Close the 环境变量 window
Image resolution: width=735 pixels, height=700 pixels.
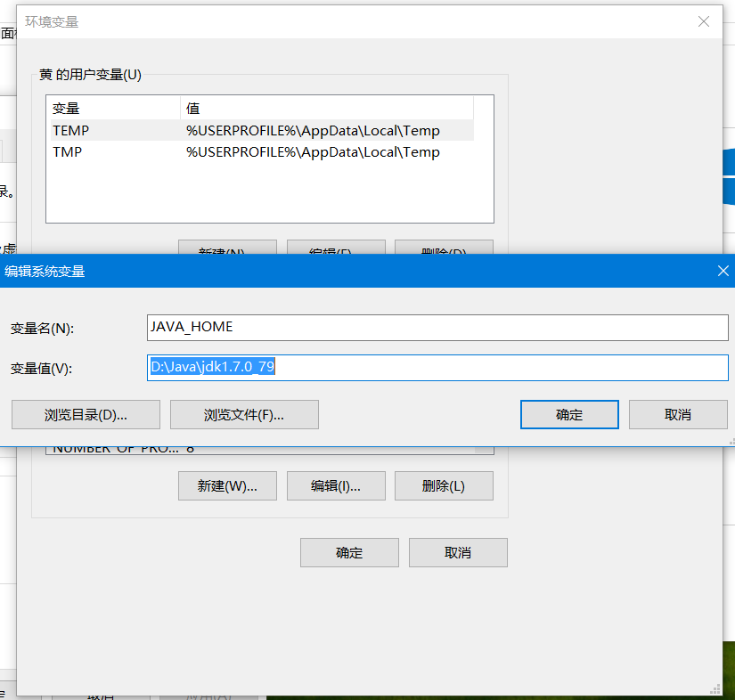pos(703,21)
